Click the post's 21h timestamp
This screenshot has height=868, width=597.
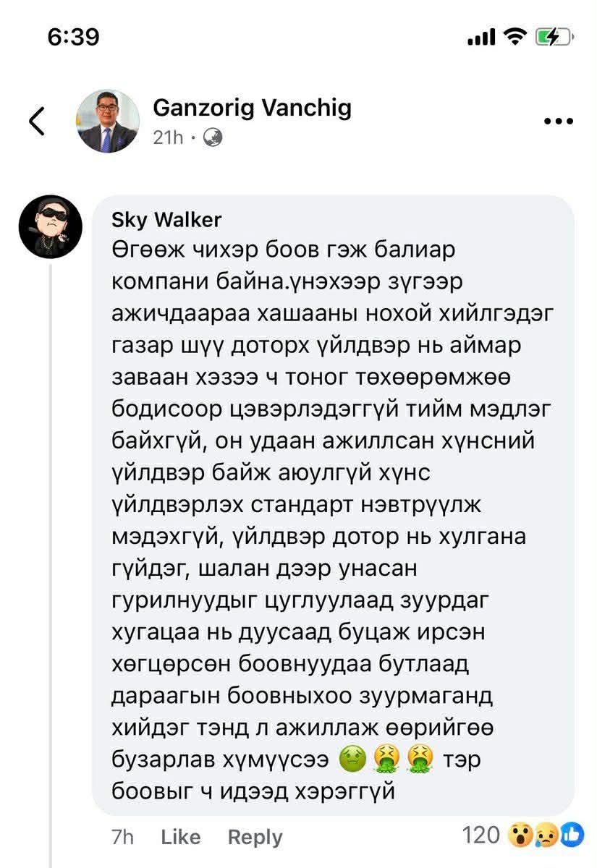170,137
